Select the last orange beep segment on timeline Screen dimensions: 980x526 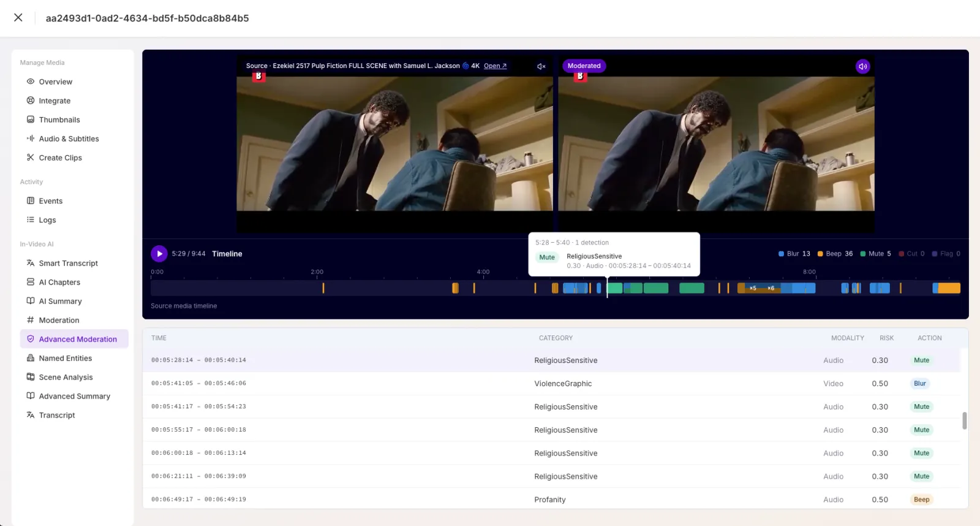[949, 288]
